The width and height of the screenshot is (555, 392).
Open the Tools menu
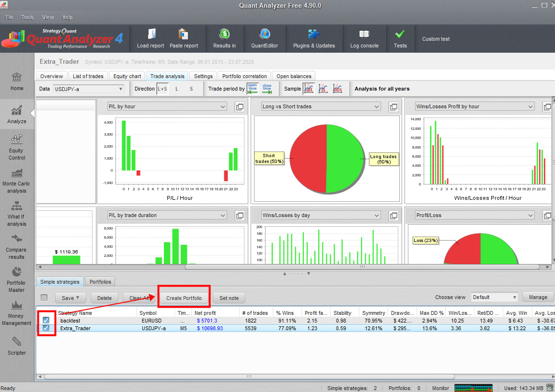27,17
